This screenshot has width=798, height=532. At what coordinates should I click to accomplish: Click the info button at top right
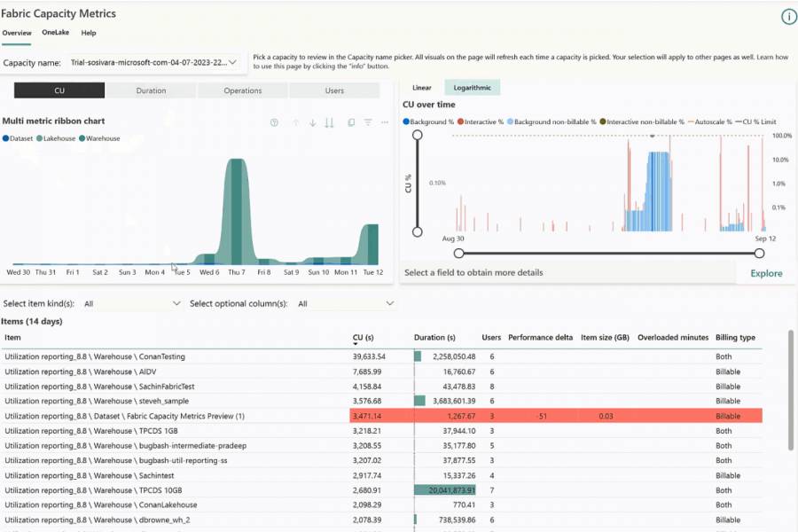tap(789, 17)
